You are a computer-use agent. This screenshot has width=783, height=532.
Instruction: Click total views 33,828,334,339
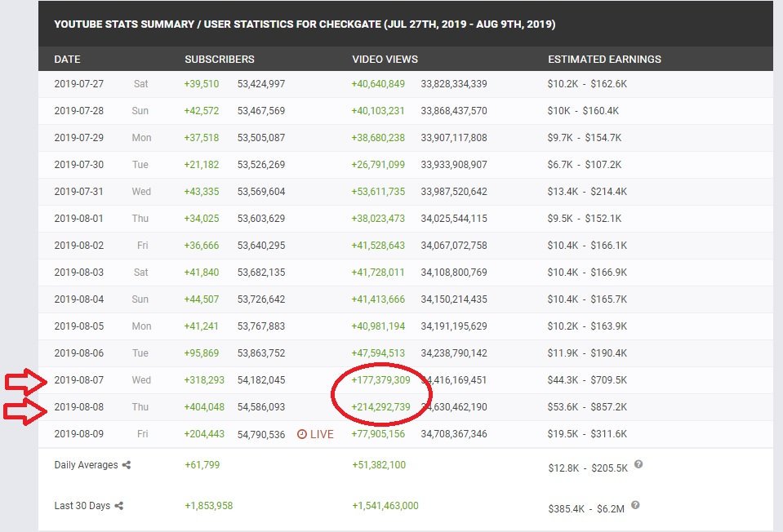454,84
